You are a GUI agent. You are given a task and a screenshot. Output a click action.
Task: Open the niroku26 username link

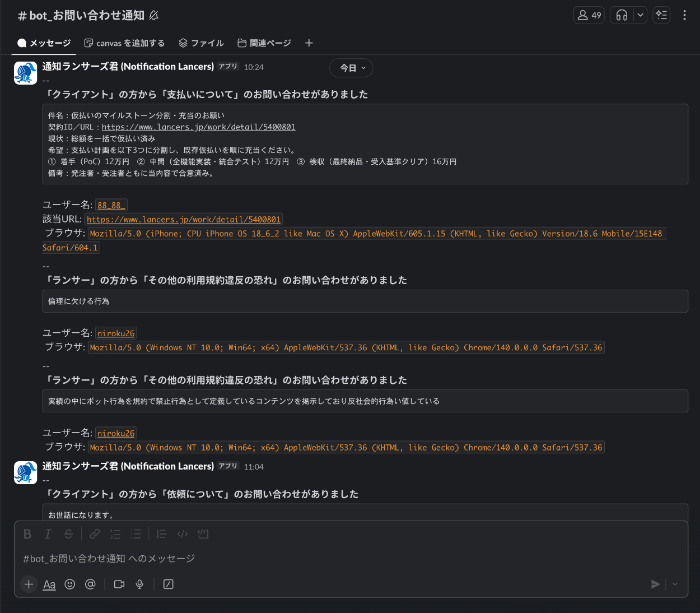[x=116, y=333]
